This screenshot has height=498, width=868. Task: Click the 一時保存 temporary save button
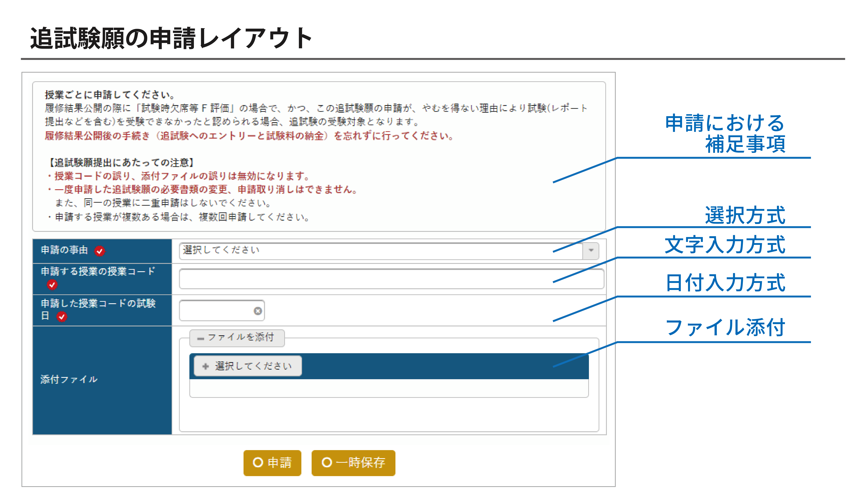click(x=353, y=463)
